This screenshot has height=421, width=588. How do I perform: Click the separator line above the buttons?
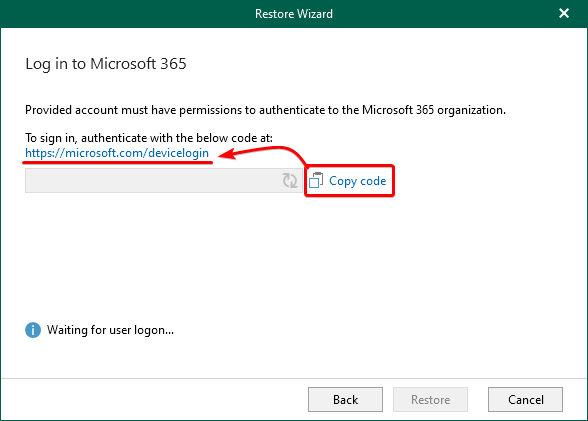pyautogui.click(x=294, y=379)
